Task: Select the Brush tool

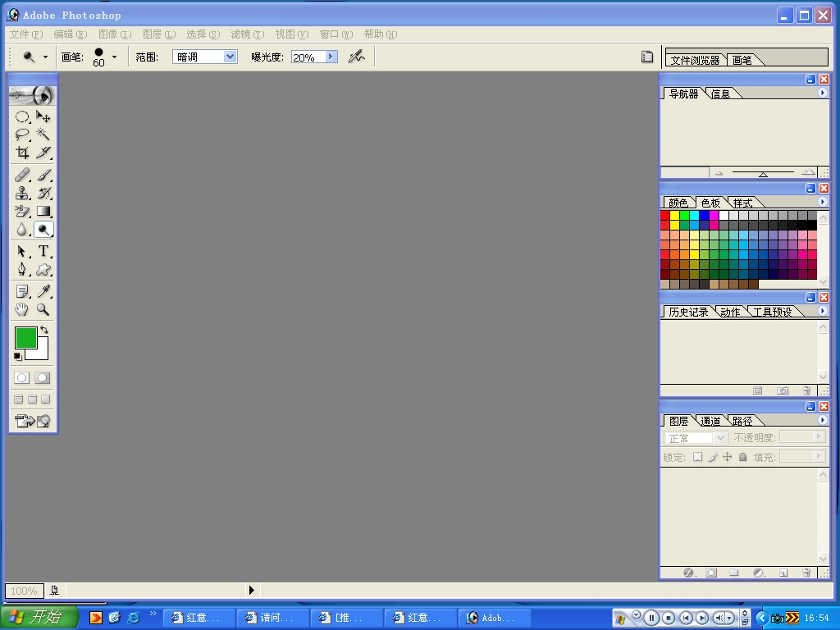Action: tap(43, 175)
